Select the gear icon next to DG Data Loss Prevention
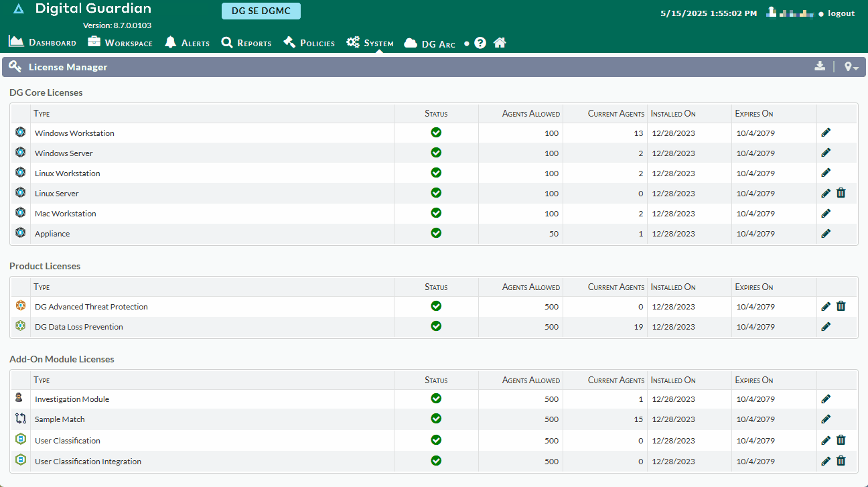This screenshot has width=868, height=487. coord(20,326)
